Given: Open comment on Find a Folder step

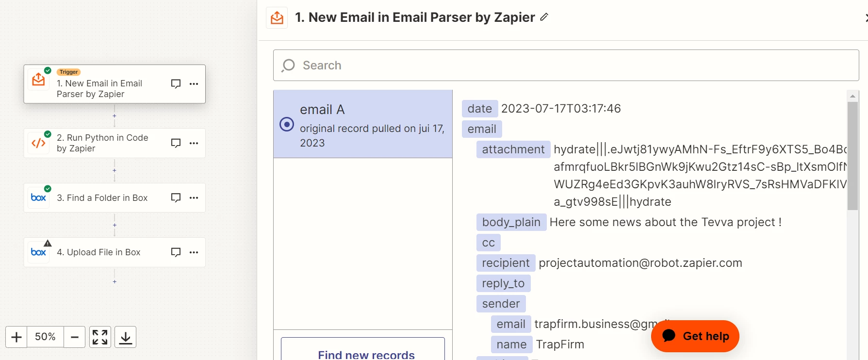Looking at the screenshot, I should pos(176,197).
